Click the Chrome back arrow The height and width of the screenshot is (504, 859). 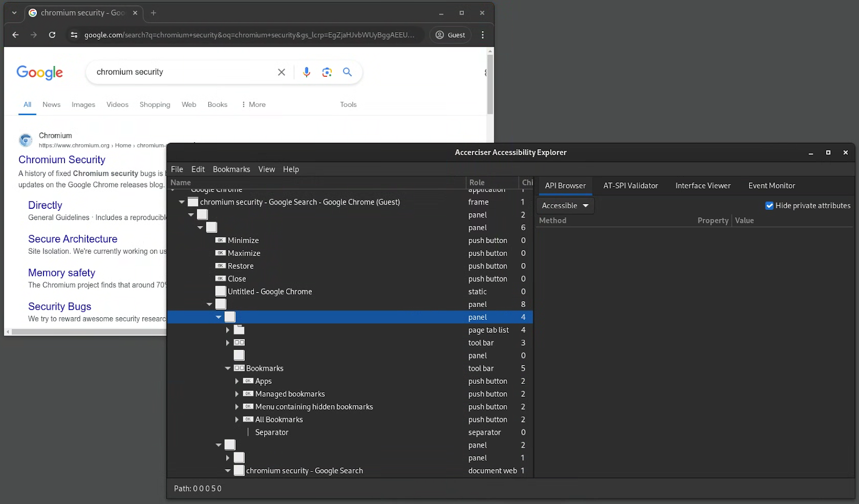coord(16,35)
